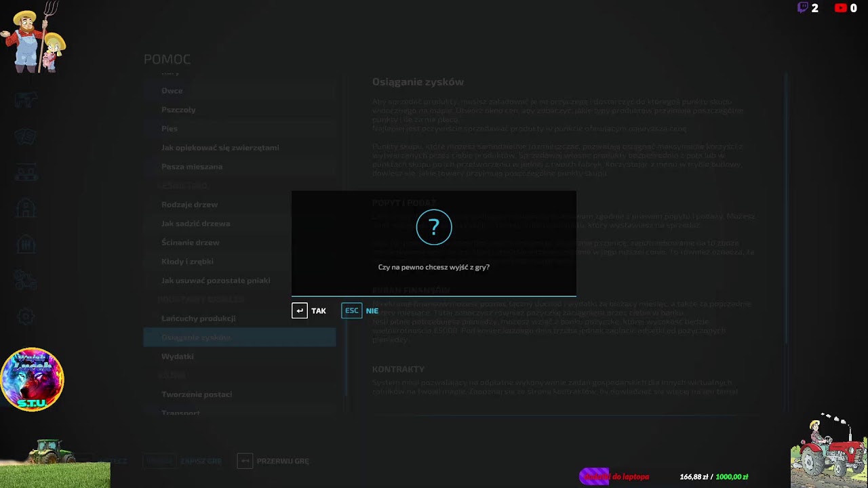Open the contracts handshake icon in sidebar
This screenshot has height=488, width=868.
(x=26, y=136)
